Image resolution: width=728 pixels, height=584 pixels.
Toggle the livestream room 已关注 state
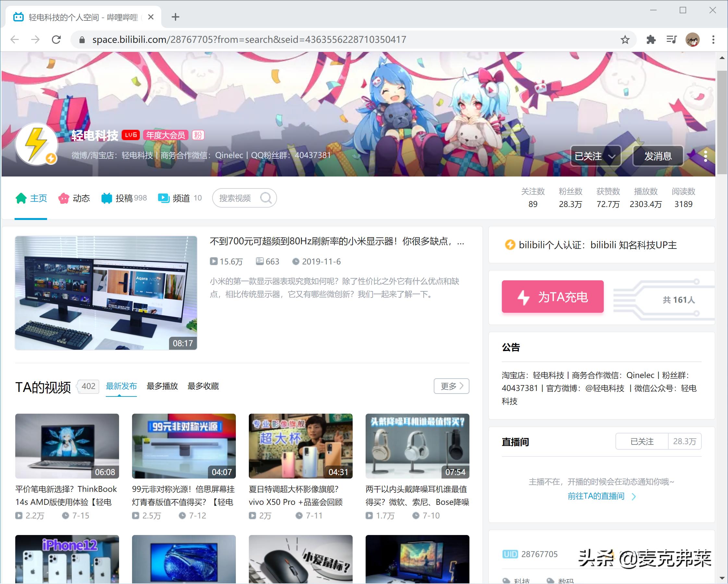tap(641, 441)
